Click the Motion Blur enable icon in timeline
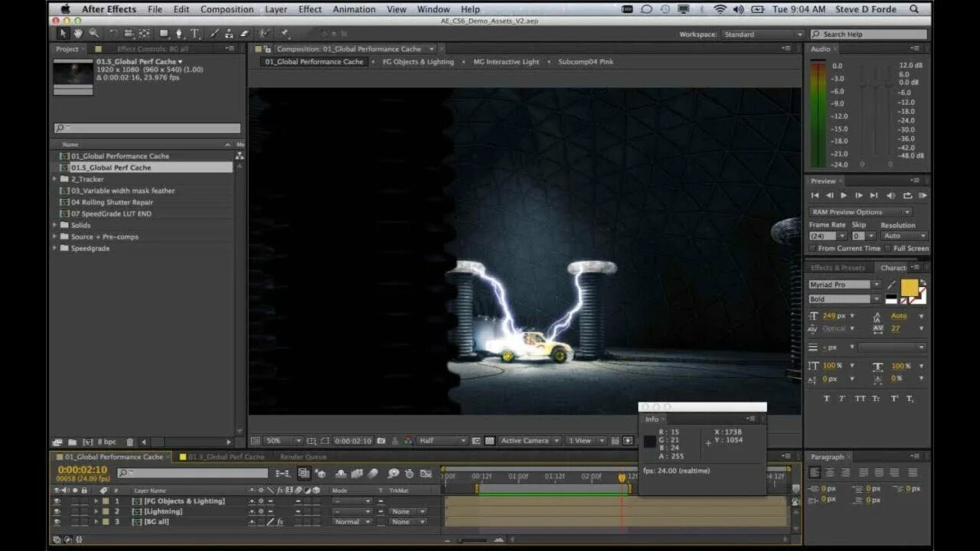 click(x=373, y=473)
